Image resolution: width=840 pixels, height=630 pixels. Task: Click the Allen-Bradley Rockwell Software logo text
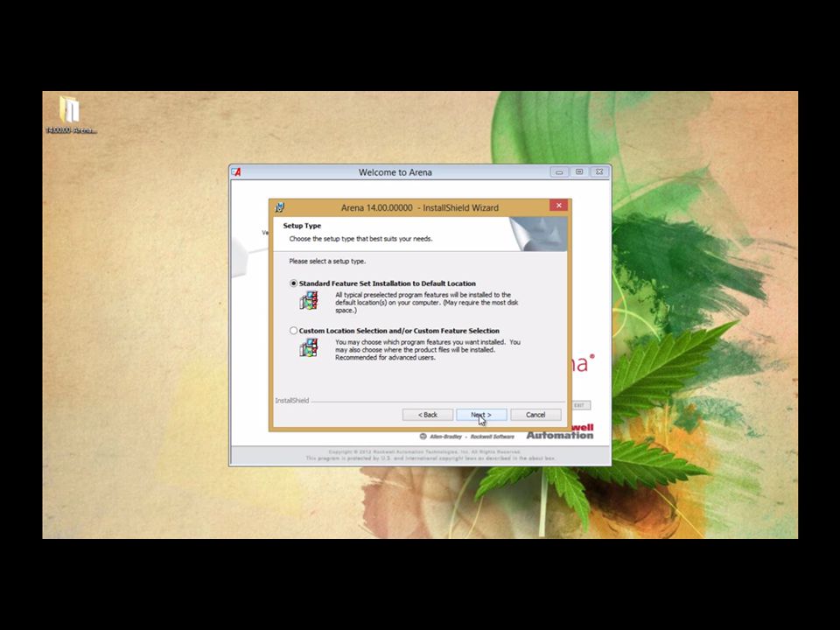(466, 437)
